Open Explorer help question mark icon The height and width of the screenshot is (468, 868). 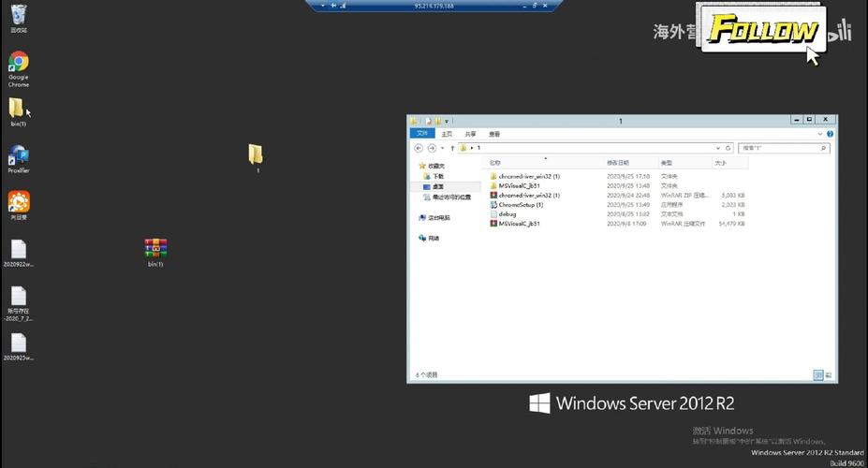pos(830,134)
